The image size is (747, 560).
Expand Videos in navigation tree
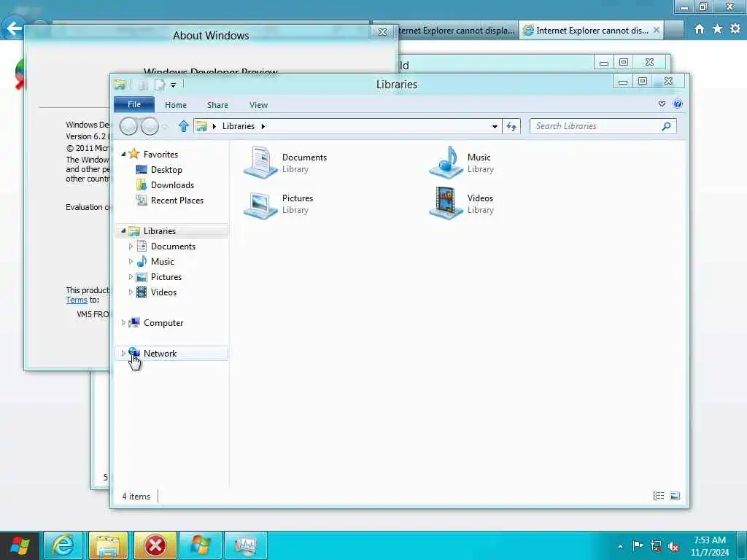pyautogui.click(x=131, y=292)
